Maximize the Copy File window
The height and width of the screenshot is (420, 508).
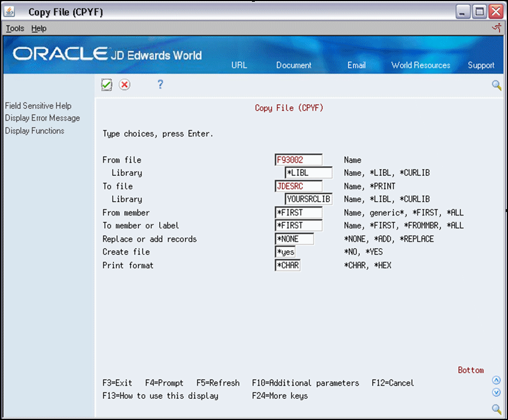pos(479,12)
